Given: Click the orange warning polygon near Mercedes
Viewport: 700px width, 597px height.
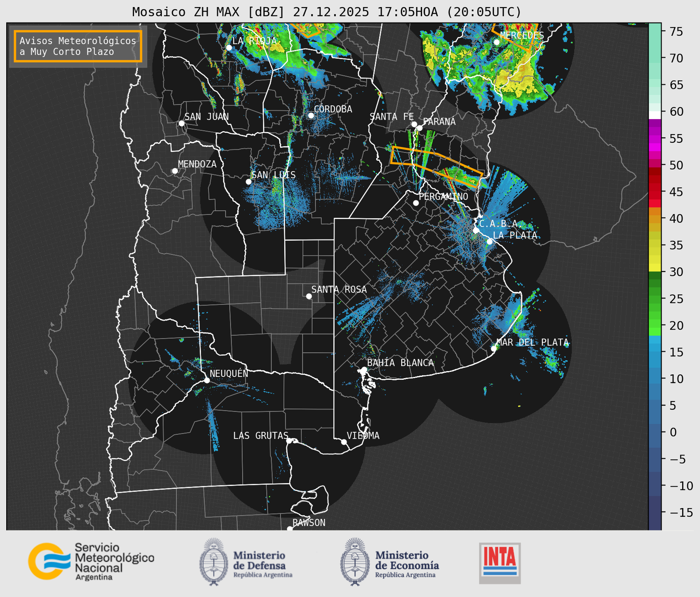Looking at the screenshot, I should [515, 37].
